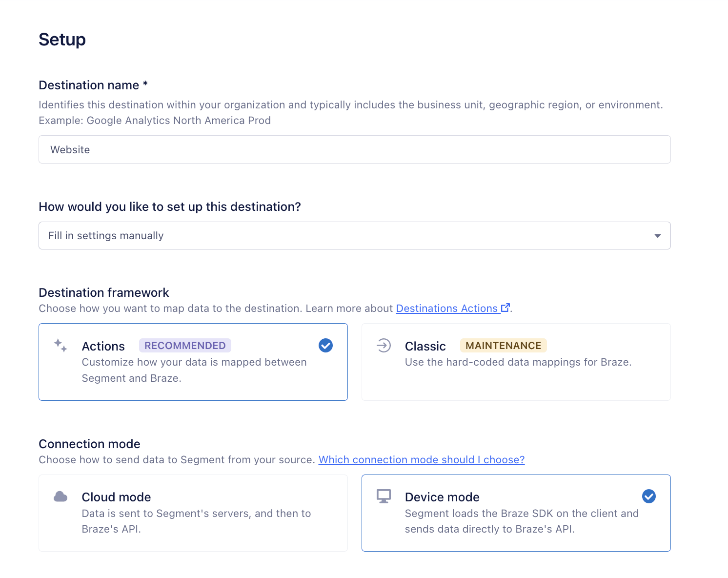Select the Classic framework option
The height and width of the screenshot is (578, 728).
pyautogui.click(x=516, y=362)
